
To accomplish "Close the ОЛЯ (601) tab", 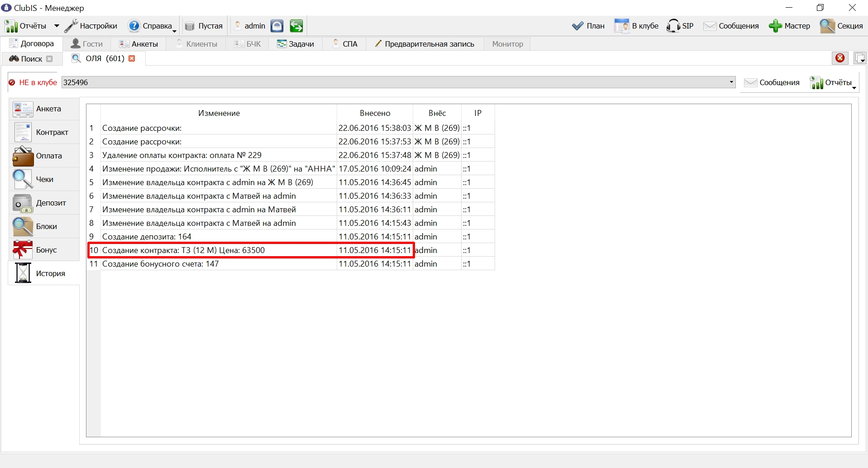I will 132,58.
